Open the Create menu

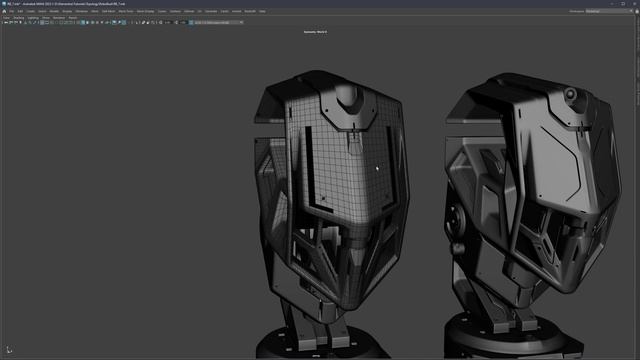coord(31,11)
